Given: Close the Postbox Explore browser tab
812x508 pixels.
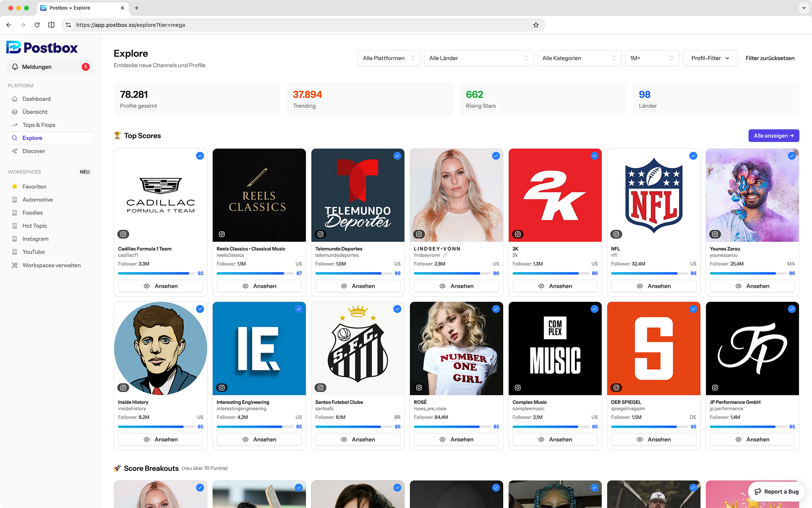Looking at the screenshot, I should click(122, 8).
